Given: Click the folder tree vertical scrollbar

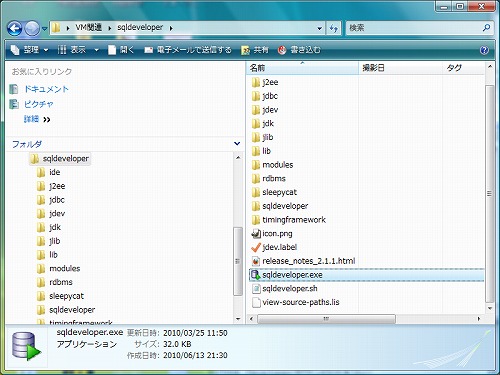Looking at the screenshot, I should click(x=238, y=261).
